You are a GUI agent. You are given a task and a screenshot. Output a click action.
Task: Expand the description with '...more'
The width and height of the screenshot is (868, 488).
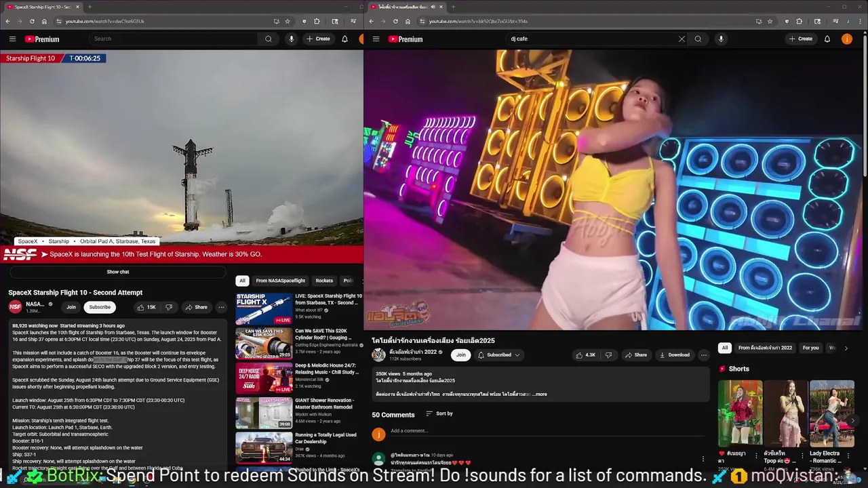point(540,394)
